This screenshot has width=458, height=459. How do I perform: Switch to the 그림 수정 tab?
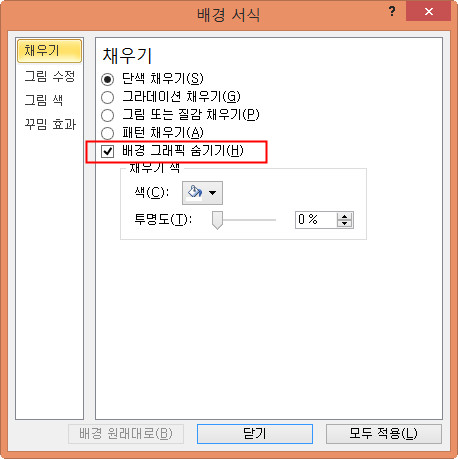point(49,76)
